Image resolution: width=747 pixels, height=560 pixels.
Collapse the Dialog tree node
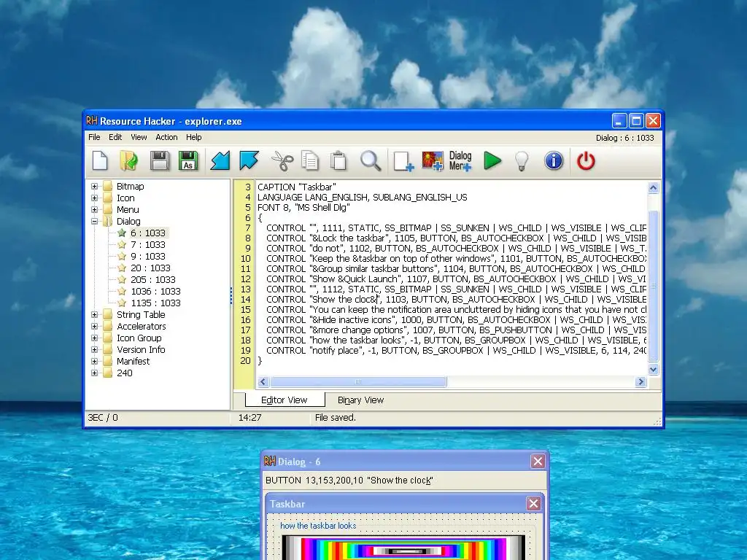click(94, 221)
